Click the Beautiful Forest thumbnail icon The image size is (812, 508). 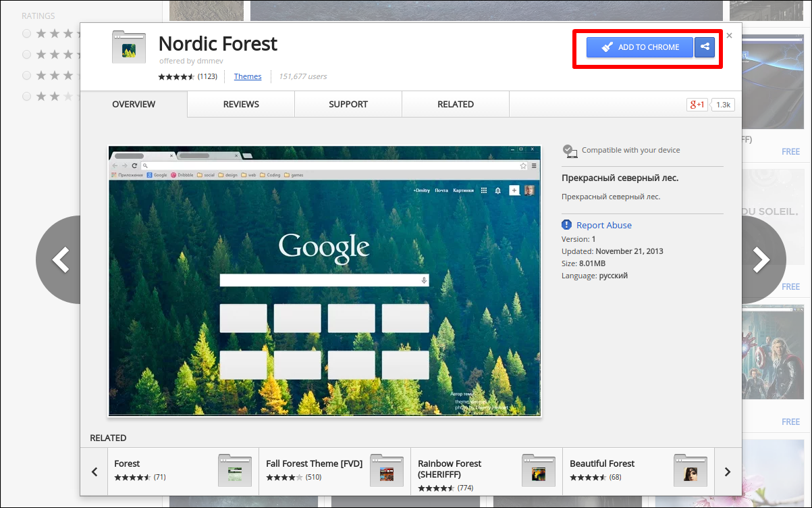click(x=691, y=471)
